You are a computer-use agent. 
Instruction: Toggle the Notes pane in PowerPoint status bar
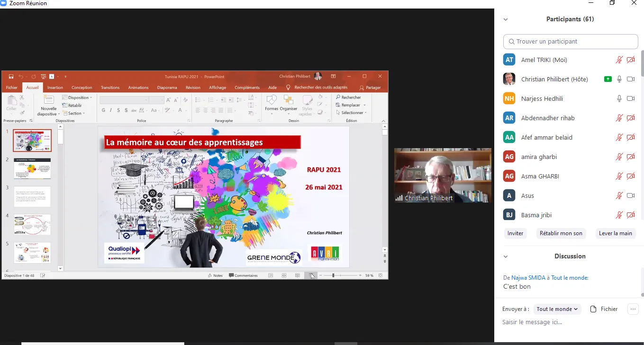point(215,275)
